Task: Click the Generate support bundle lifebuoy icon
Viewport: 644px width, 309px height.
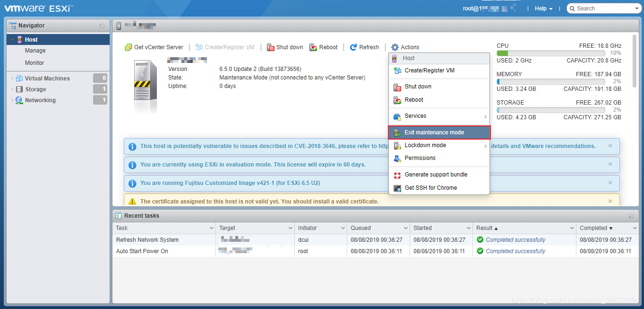Action: (x=397, y=175)
